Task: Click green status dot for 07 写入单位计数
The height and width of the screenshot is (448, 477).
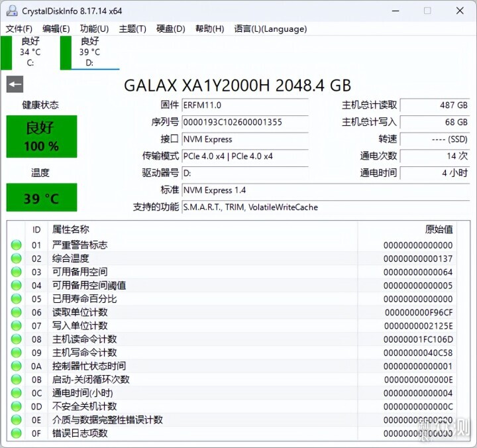Action: (x=16, y=325)
